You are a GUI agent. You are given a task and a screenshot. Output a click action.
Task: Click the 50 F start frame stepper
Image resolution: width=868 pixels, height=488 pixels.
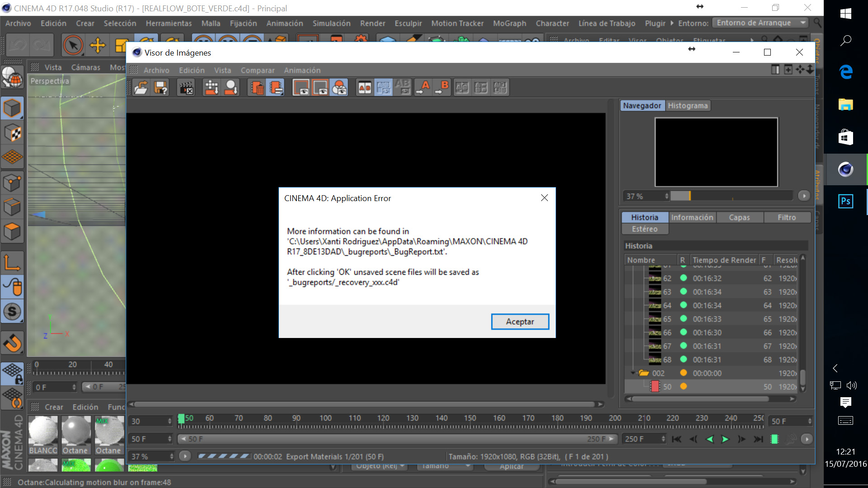point(170,439)
